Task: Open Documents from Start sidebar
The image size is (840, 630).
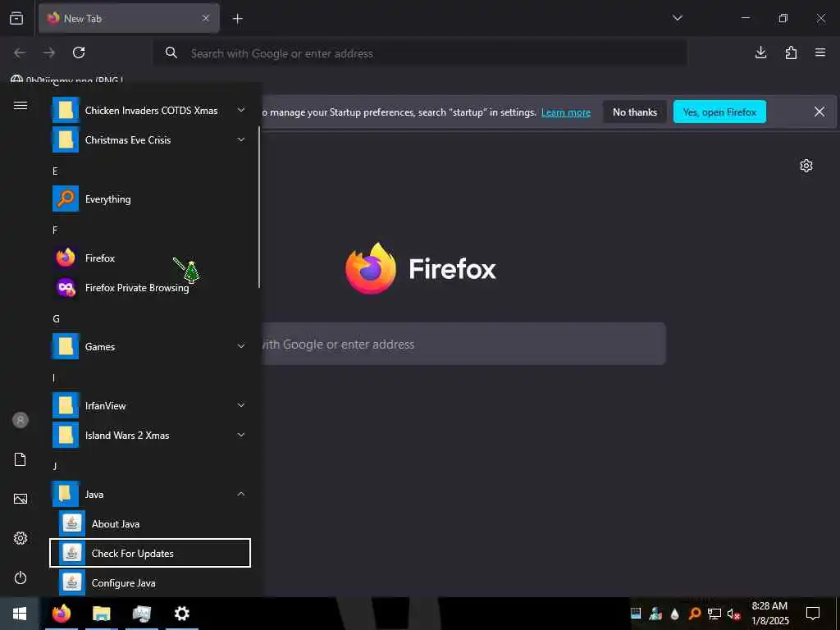Action: tap(21, 459)
